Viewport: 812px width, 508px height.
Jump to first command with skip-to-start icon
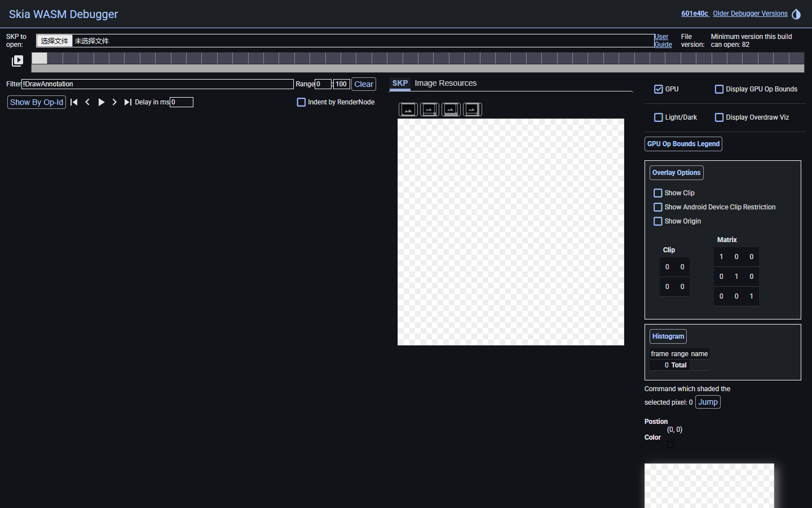point(74,102)
